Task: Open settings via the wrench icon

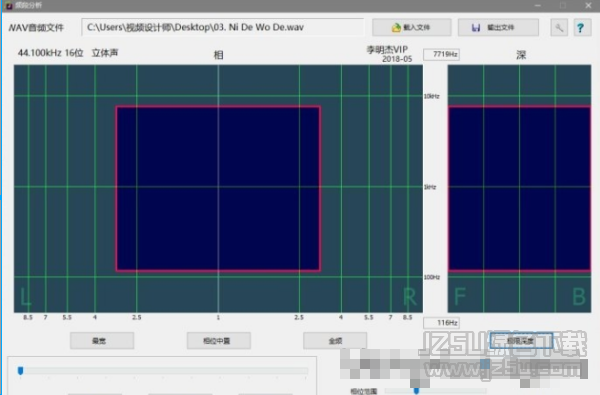Action: pyautogui.click(x=559, y=28)
